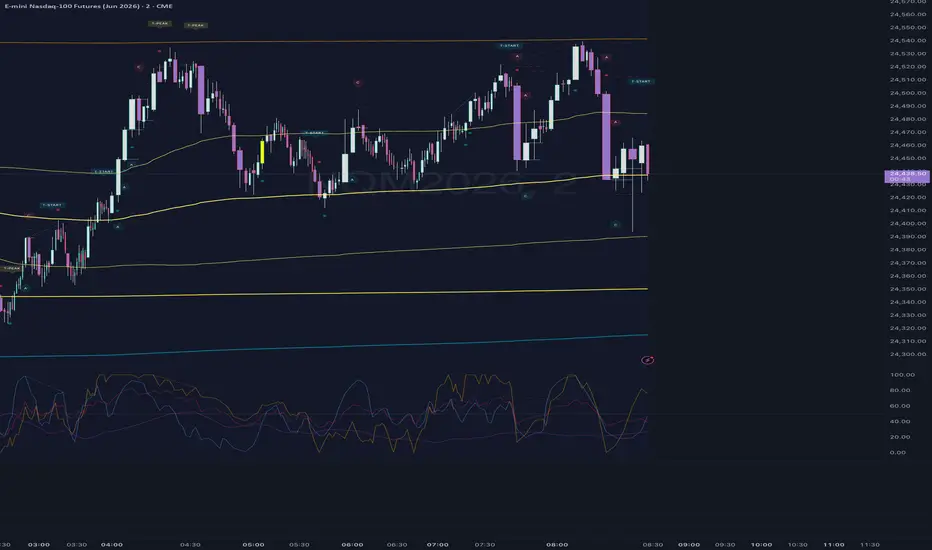
Task: Click the 24,300.00 price axis label
Action: (908, 354)
